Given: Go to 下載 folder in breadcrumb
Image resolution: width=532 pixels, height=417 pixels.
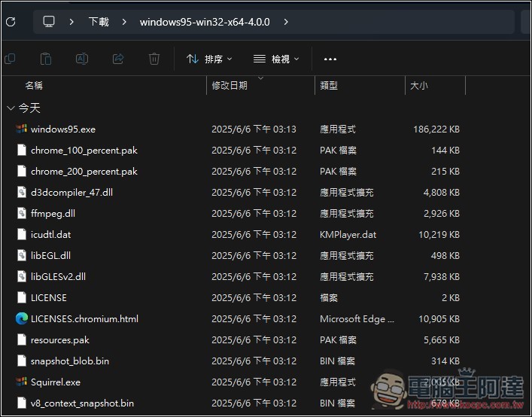Looking at the screenshot, I should coord(99,22).
